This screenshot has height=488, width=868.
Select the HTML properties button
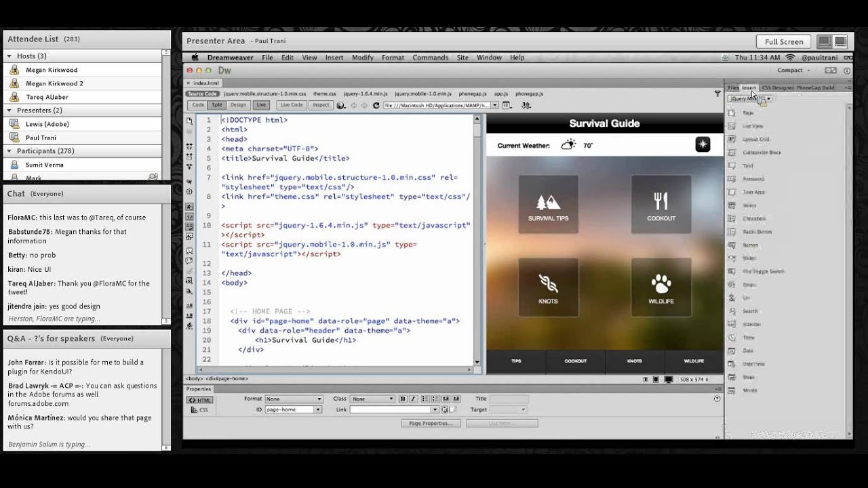coord(199,400)
